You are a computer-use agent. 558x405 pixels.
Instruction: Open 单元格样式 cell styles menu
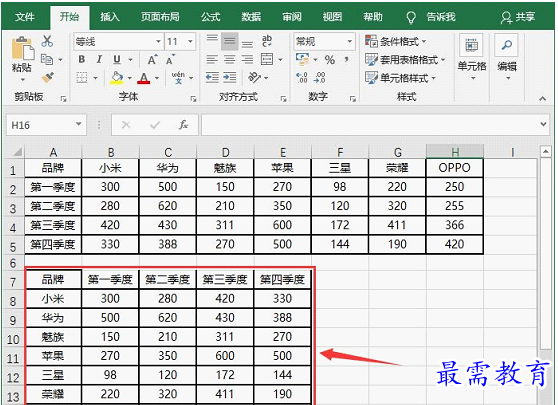[400, 78]
